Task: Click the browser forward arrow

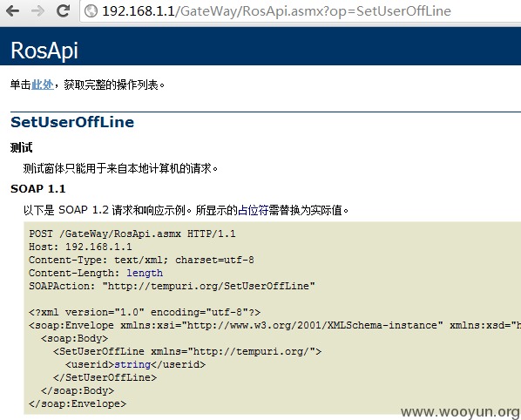Action: (x=37, y=11)
